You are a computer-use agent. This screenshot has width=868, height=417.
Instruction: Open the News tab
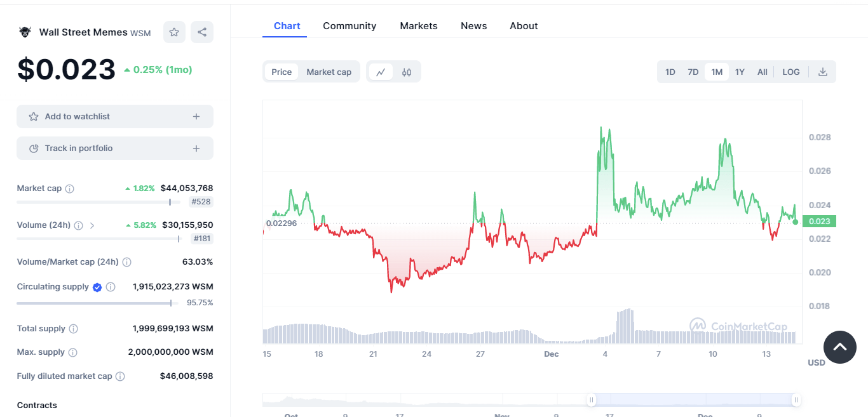(x=474, y=26)
